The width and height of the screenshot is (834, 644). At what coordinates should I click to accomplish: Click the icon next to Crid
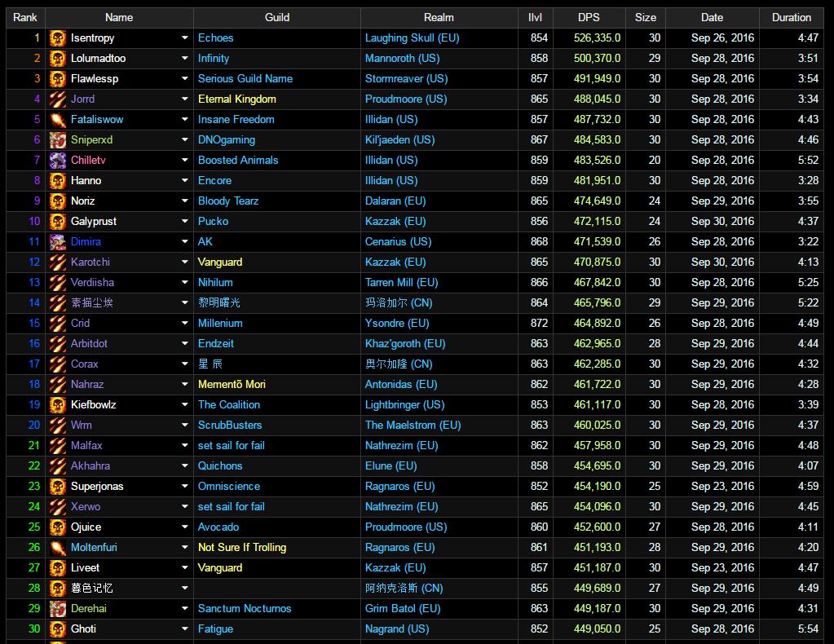pos(57,324)
